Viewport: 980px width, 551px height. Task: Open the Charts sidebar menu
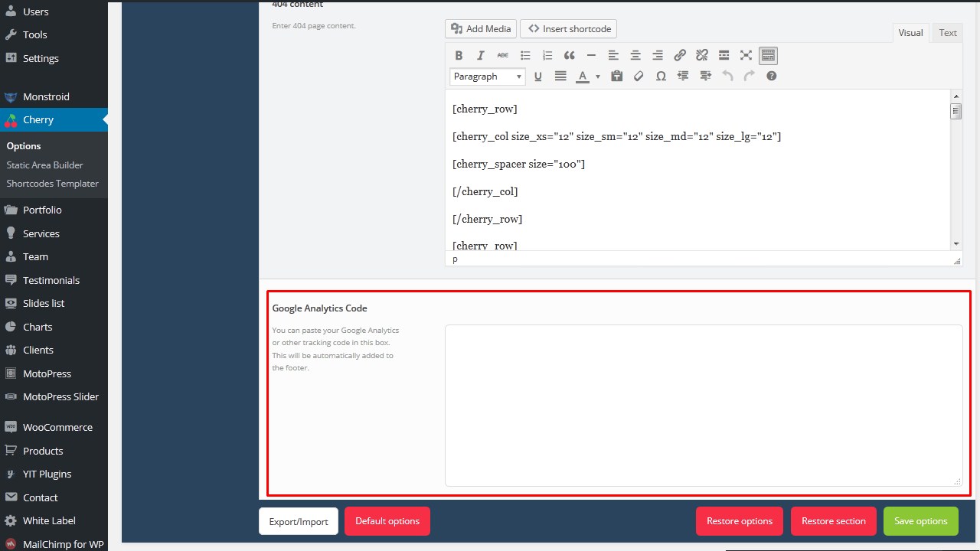[x=54, y=327]
